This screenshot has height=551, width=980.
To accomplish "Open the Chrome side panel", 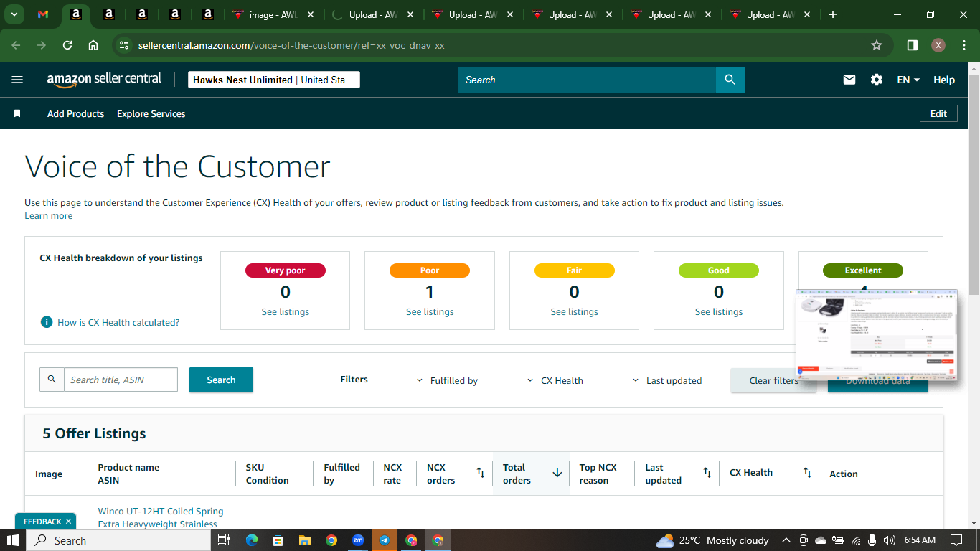I will coord(913,45).
